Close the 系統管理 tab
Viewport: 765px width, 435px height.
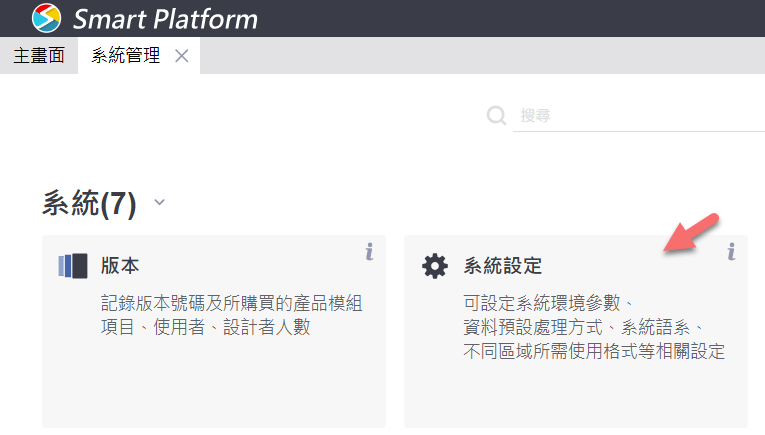pos(181,56)
